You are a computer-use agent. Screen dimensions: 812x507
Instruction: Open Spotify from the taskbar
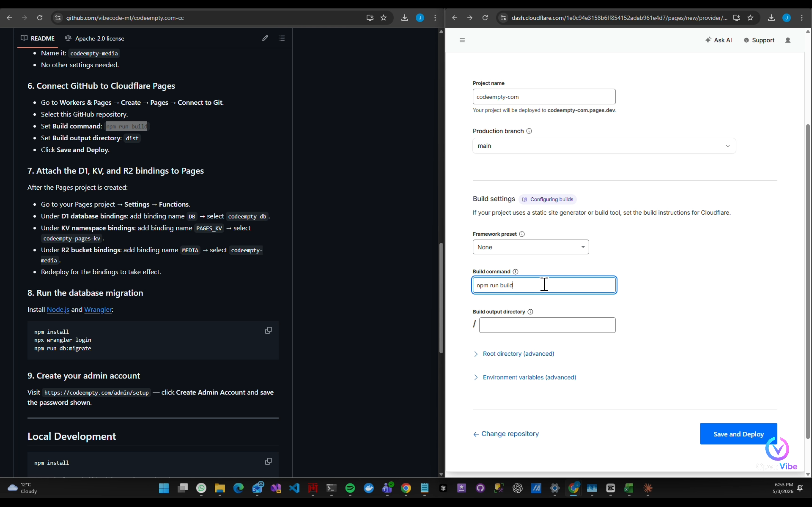350,488
